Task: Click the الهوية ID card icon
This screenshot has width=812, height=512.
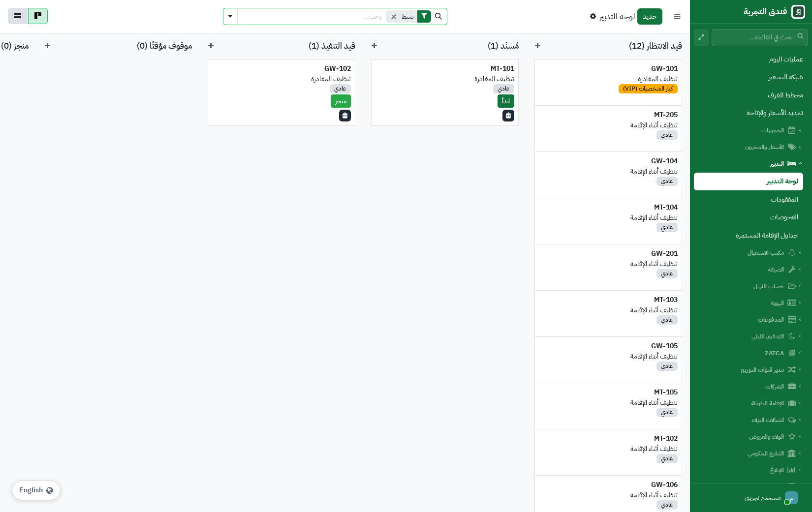Action: (x=792, y=303)
